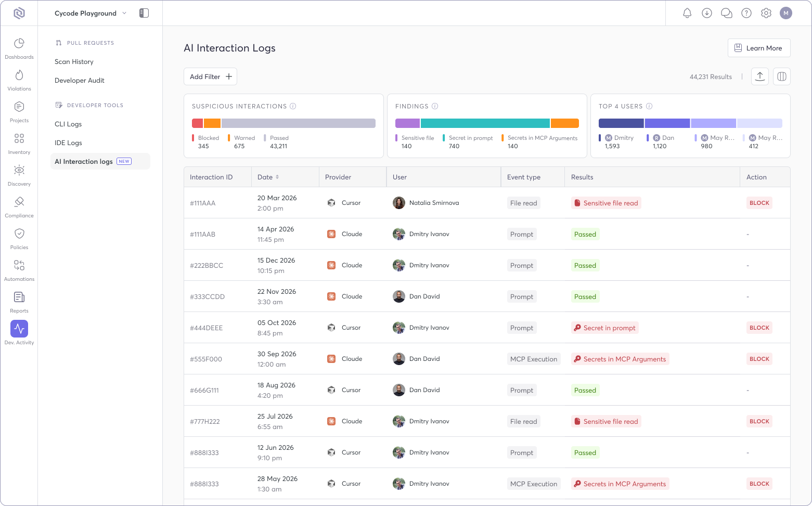Click the BLOCK action on the Sensitive file read row
This screenshot has height=506, width=812.
click(759, 203)
